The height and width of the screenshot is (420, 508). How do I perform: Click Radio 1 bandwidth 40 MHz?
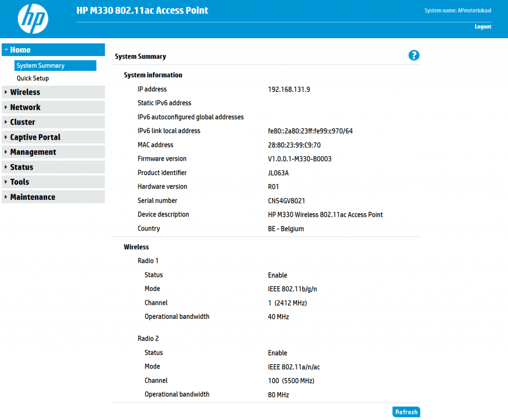click(278, 317)
